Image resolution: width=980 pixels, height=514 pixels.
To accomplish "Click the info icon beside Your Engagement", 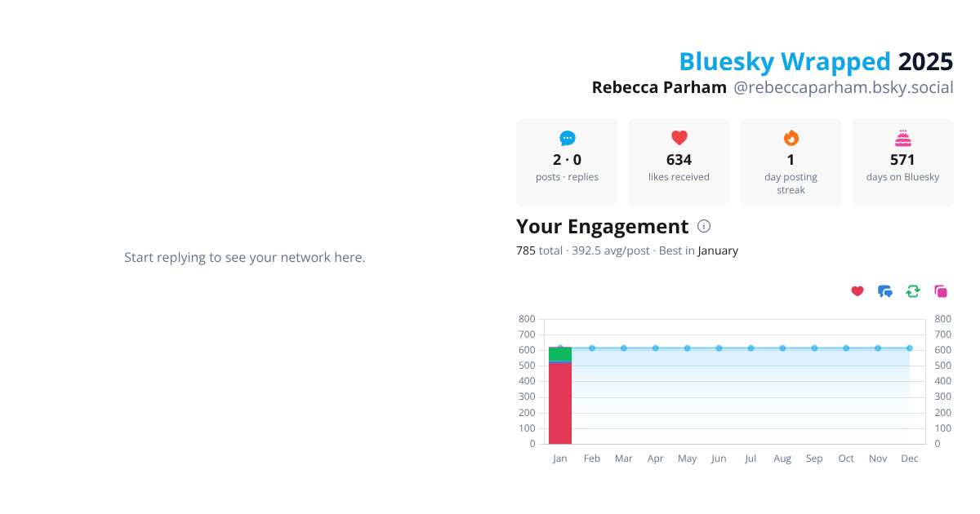I will point(704,227).
